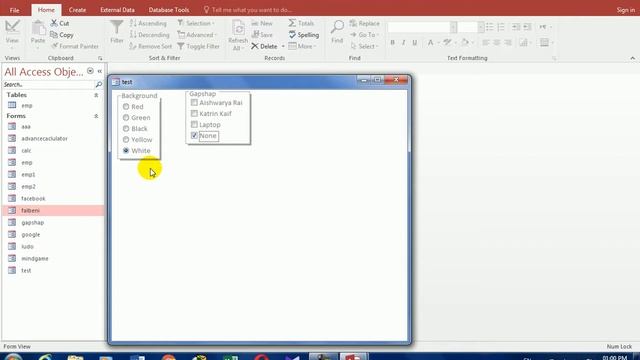Screen dimensions: 640x360
Task: Collapse the ribbon with the arrow
Action: click(x=632, y=58)
